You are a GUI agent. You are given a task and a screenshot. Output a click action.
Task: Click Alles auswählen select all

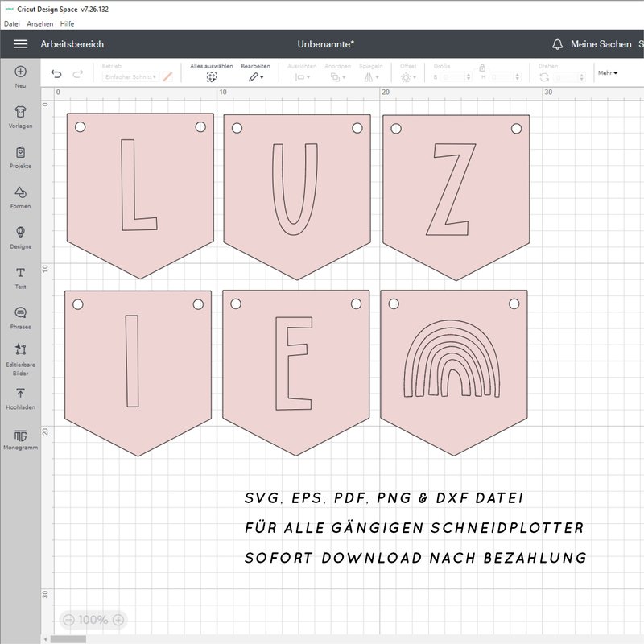(x=212, y=76)
